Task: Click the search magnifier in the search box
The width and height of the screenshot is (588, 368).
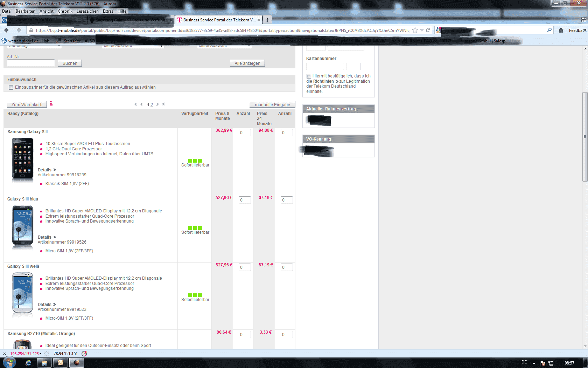Action: click(549, 30)
